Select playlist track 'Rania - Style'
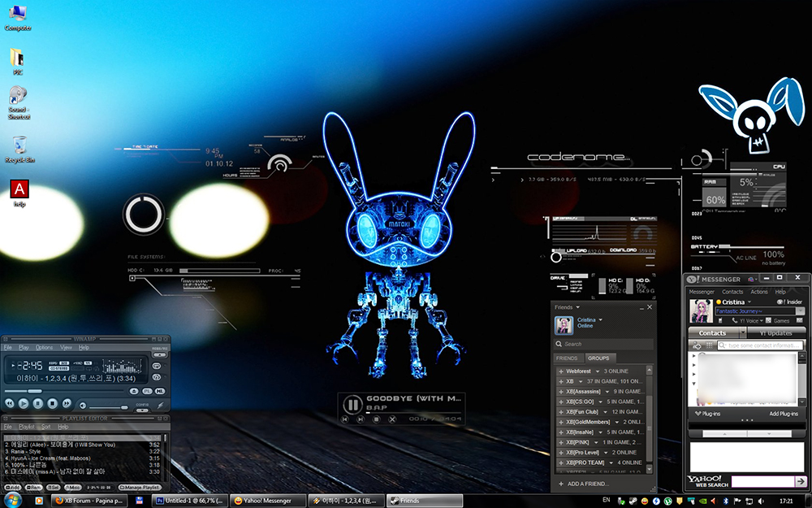 pyautogui.click(x=83, y=451)
